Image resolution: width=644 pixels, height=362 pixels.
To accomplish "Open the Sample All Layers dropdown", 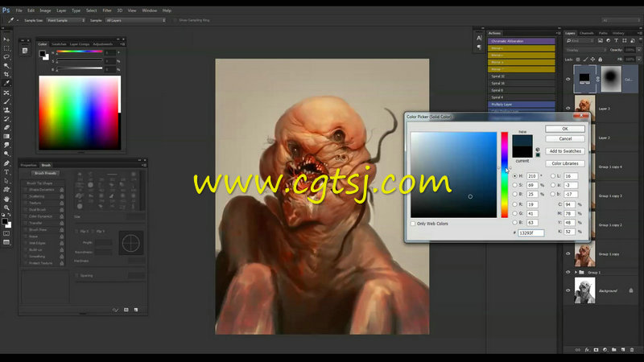I will click(x=135, y=20).
